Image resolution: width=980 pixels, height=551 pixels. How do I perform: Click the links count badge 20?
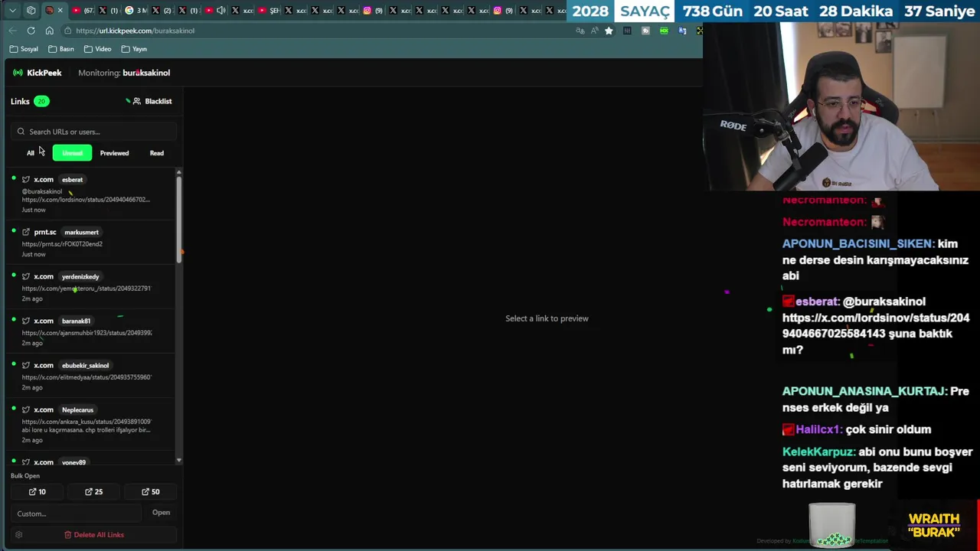(41, 101)
